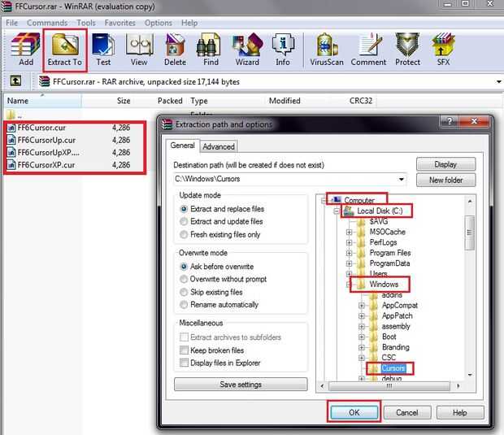The height and width of the screenshot is (435, 504).
Task: Select Ask before overwrite option
Action: (183, 267)
